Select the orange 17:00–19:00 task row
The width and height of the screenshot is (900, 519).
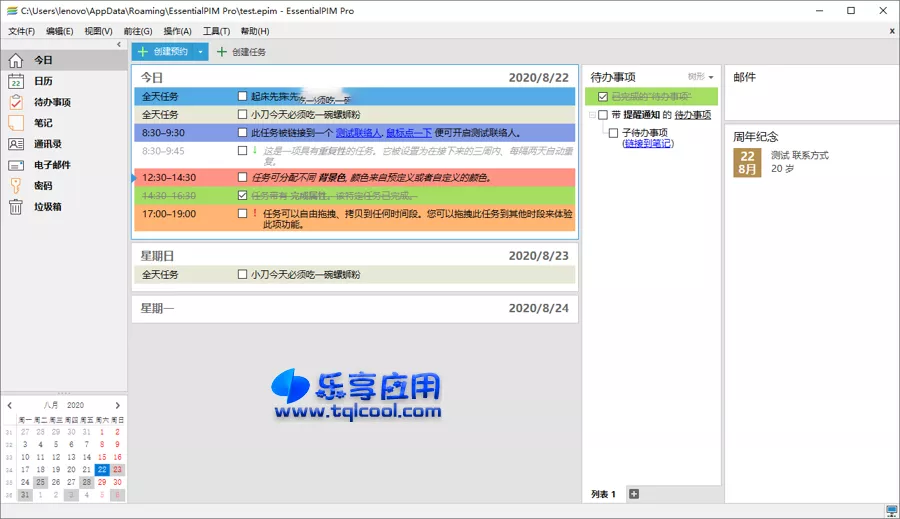tap(355, 218)
